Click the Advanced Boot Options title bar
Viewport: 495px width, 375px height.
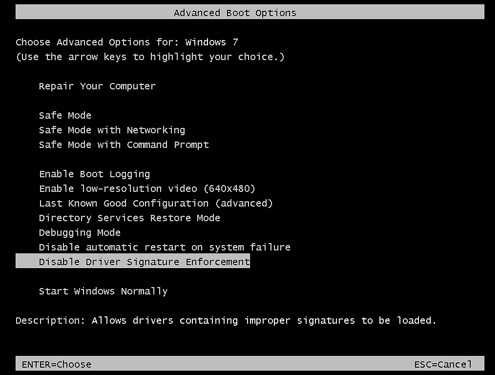pyautogui.click(x=250, y=12)
